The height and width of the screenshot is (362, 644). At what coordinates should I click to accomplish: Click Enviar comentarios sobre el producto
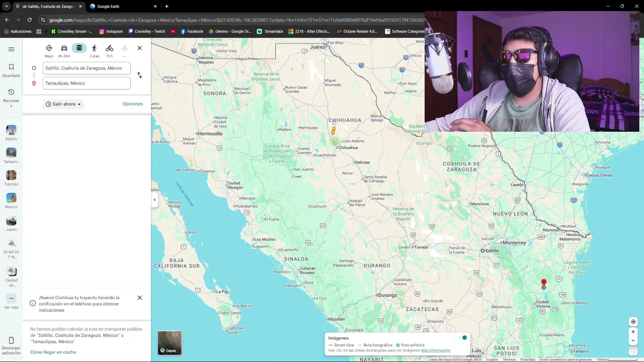point(566,359)
